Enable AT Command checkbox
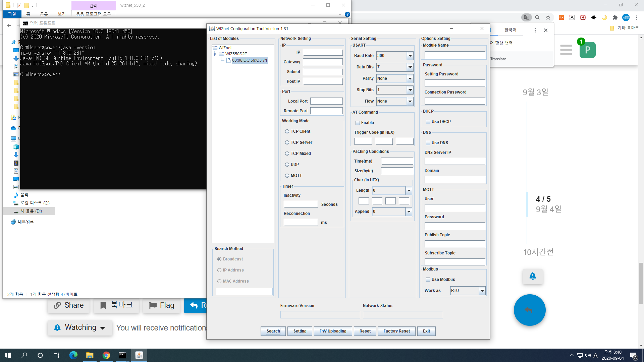The image size is (644, 362). 358,123
